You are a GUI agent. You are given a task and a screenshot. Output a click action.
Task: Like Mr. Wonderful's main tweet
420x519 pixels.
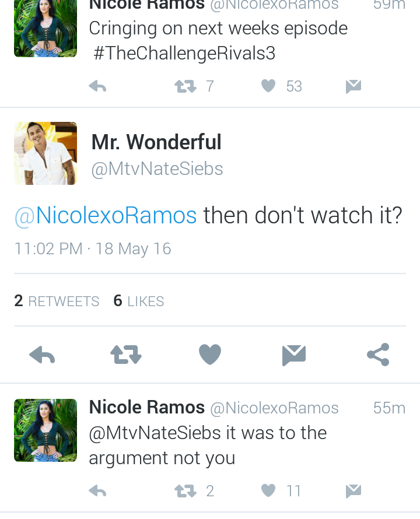click(x=210, y=354)
